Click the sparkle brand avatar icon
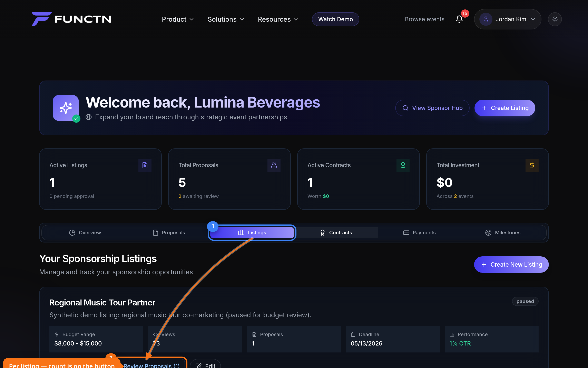The width and height of the screenshot is (588, 368). pyautogui.click(x=66, y=108)
